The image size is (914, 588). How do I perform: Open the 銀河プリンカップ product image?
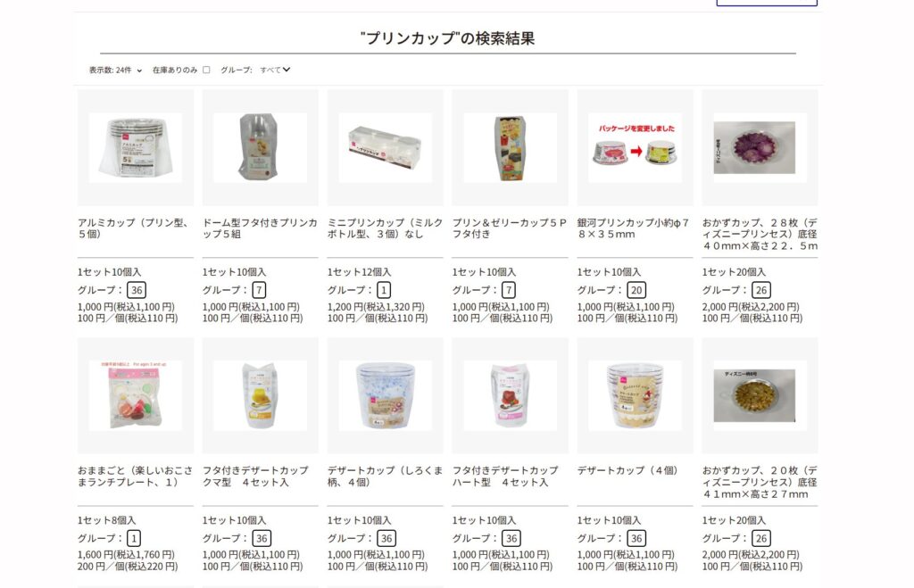point(635,147)
